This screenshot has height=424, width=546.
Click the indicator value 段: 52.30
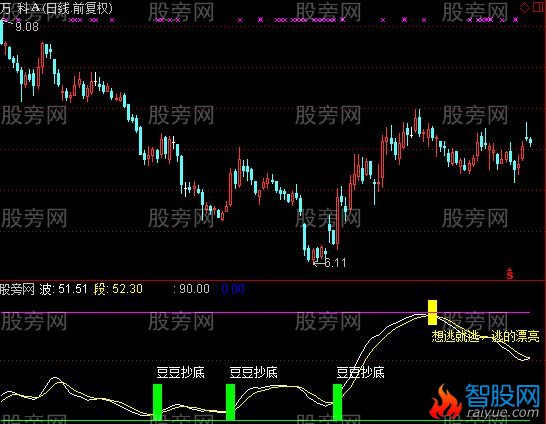(x=118, y=289)
